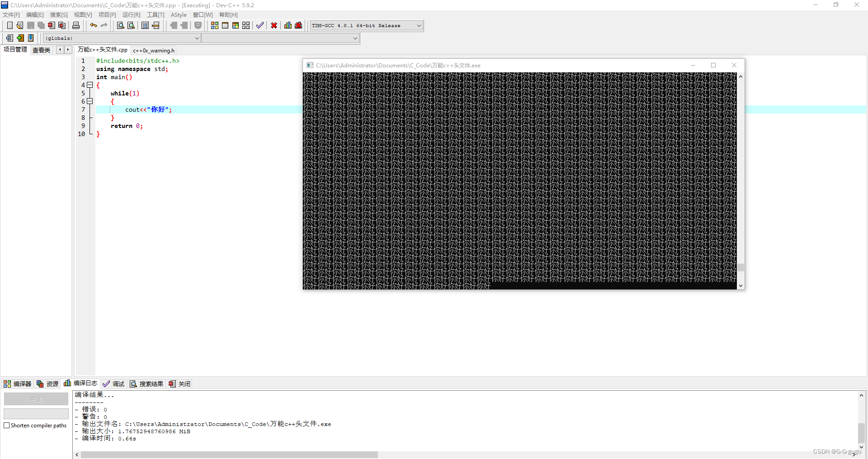Click the Compile and Run icon

pos(236,25)
